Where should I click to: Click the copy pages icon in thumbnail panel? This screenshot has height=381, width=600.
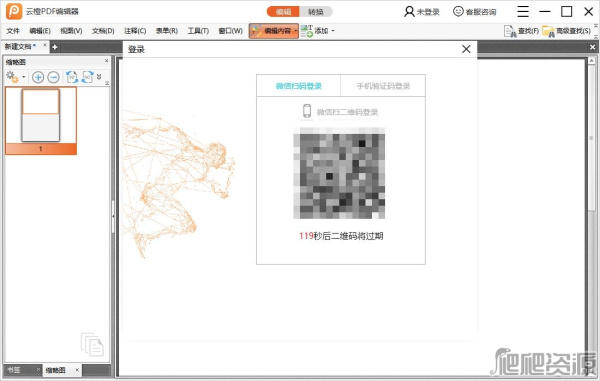[92, 344]
